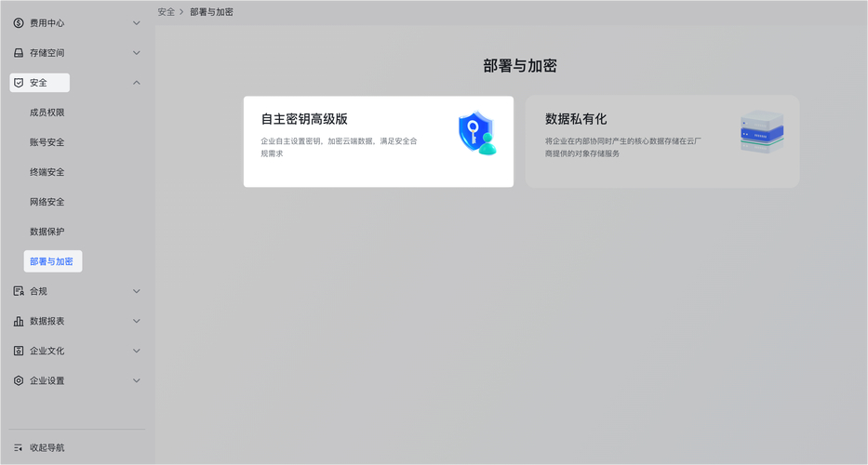Screen dimensions: 868x465
Task: Click the 数据报表 menu label
Action: point(47,321)
